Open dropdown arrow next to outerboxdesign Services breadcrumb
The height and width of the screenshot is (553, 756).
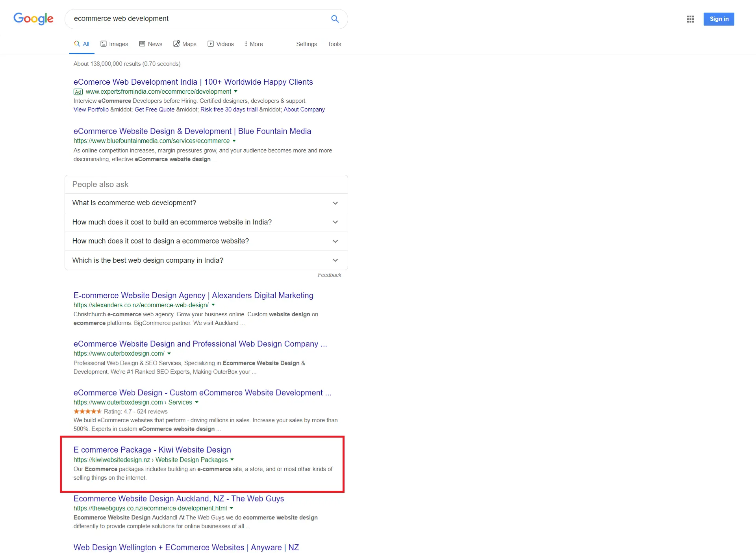(197, 402)
